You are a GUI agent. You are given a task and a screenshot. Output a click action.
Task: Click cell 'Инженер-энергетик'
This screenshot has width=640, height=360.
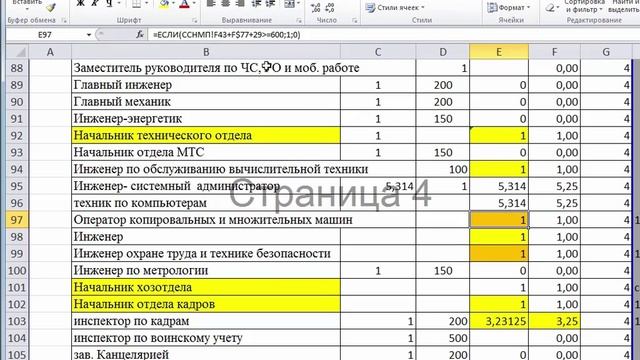(206, 119)
